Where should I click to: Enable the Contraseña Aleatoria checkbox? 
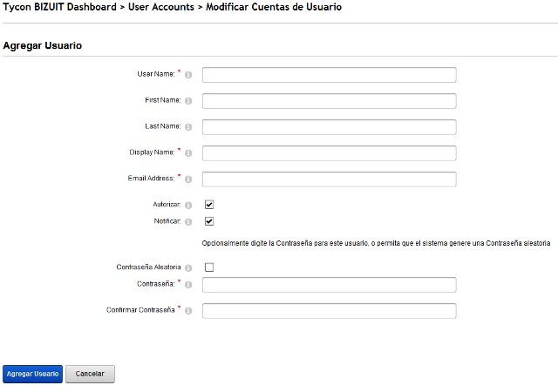[209, 267]
